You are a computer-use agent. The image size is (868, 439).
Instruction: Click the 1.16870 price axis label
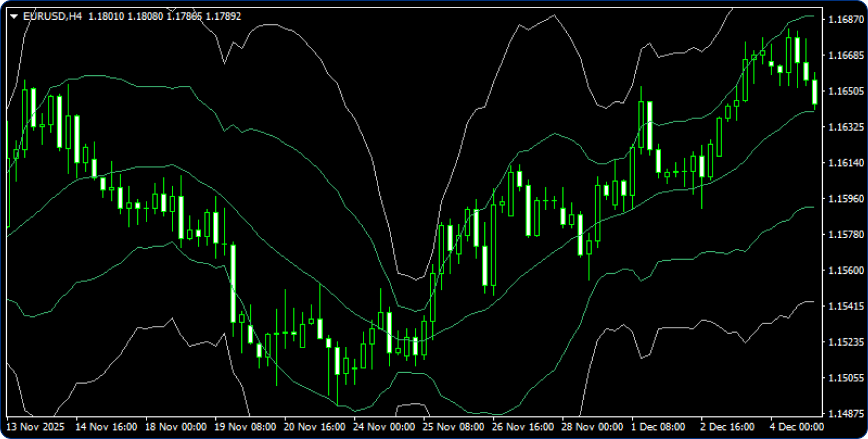coord(844,20)
